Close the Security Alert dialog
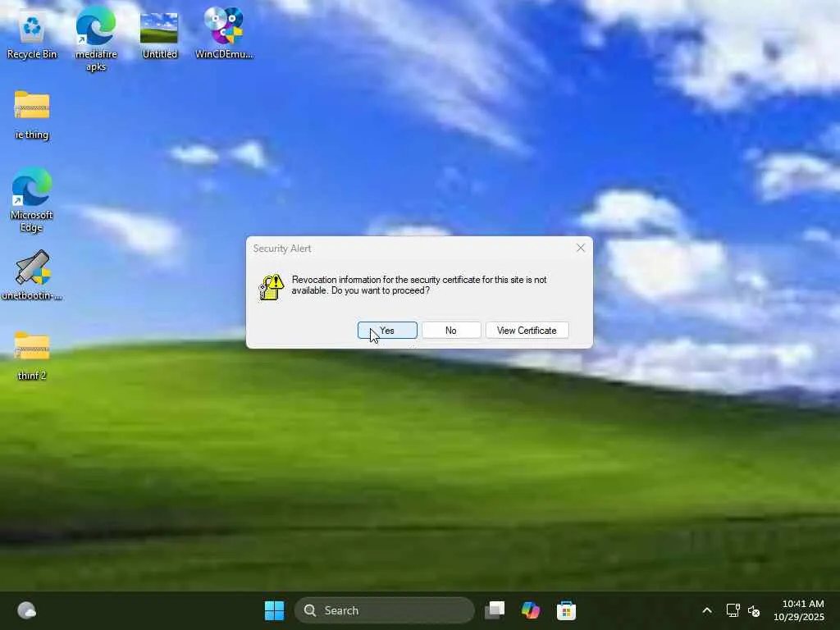Screen dimensions: 840x630 coord(581,248)
